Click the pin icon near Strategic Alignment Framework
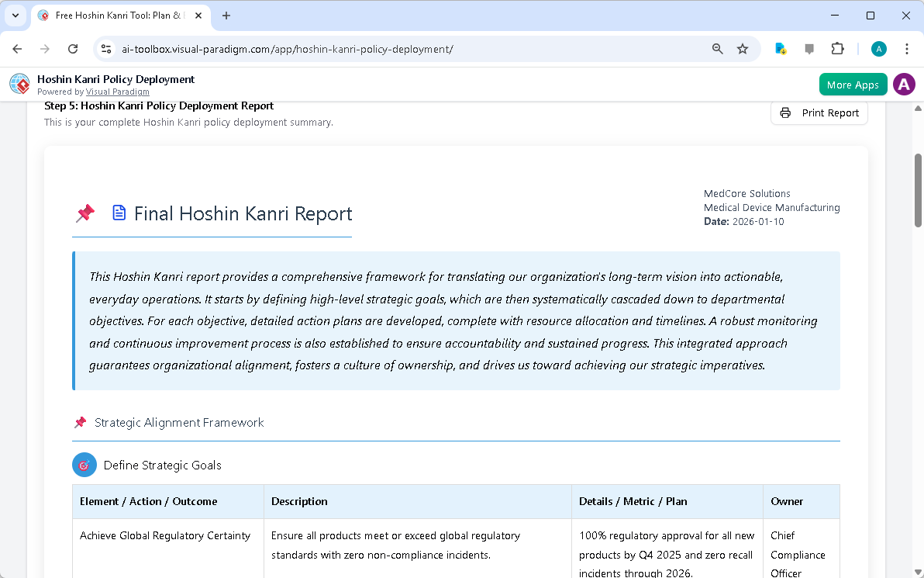 [x=81, y=422]
